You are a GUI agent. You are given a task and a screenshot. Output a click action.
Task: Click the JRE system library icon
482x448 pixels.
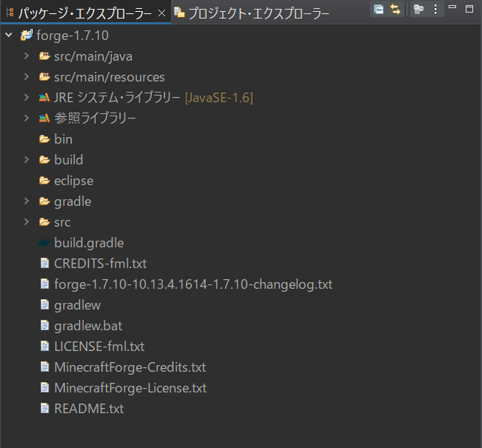coord(44,98)
